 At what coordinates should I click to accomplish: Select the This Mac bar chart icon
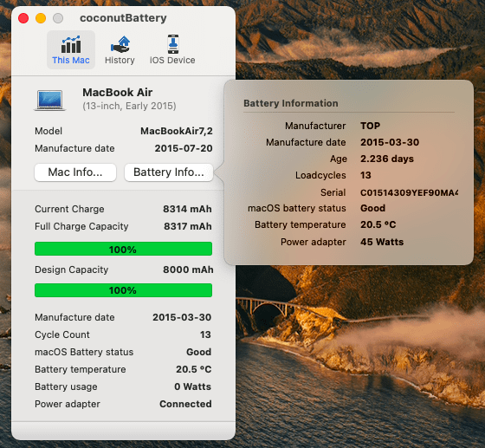71,44
